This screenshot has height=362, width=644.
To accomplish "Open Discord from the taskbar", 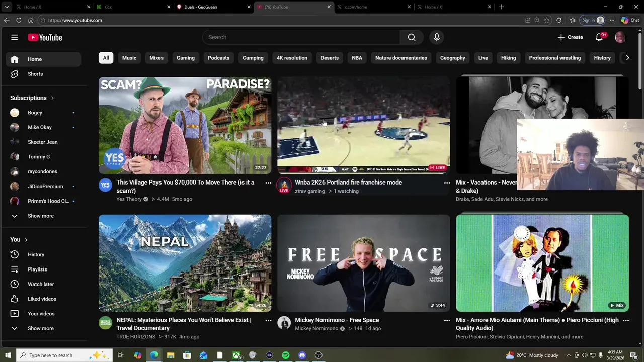I will [302, 355].
